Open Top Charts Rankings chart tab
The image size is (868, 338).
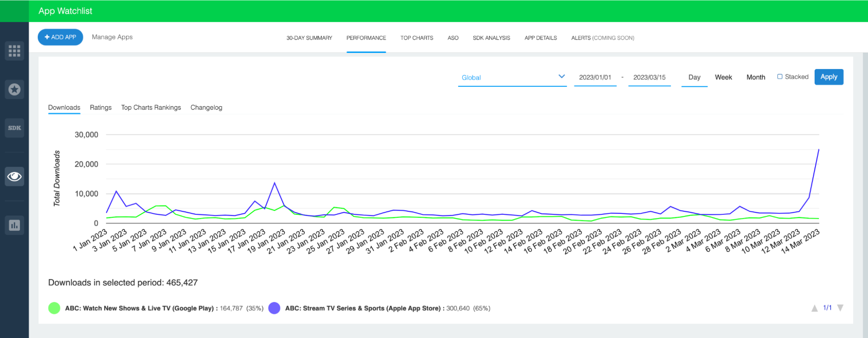click(x=151, y=108)
